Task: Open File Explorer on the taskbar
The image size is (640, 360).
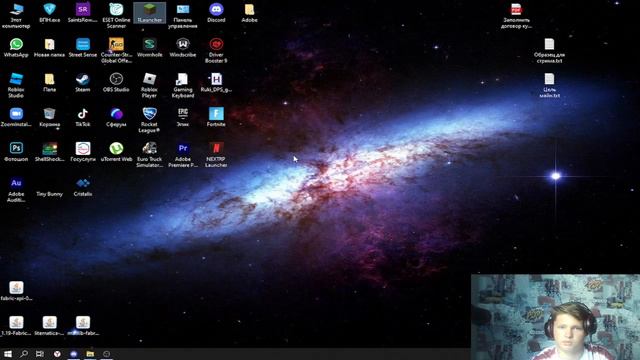Action: pos(90,354)
